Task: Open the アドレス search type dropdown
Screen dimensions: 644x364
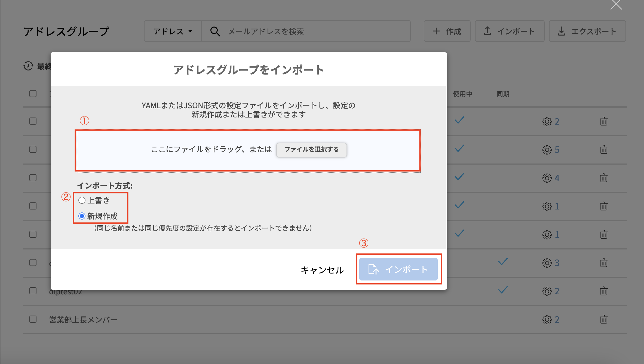Action: [173, 31]
